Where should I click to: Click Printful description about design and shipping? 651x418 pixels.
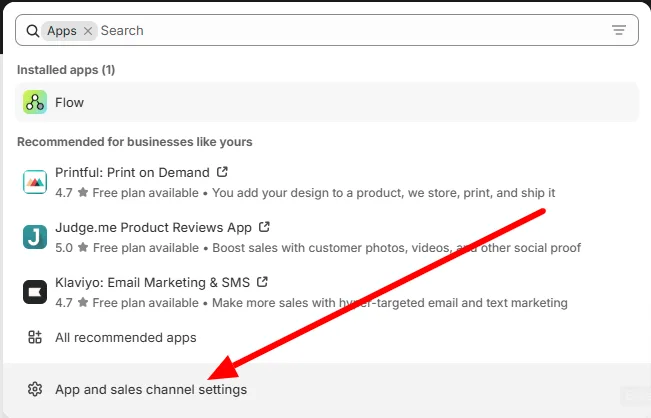click(384, 193)
